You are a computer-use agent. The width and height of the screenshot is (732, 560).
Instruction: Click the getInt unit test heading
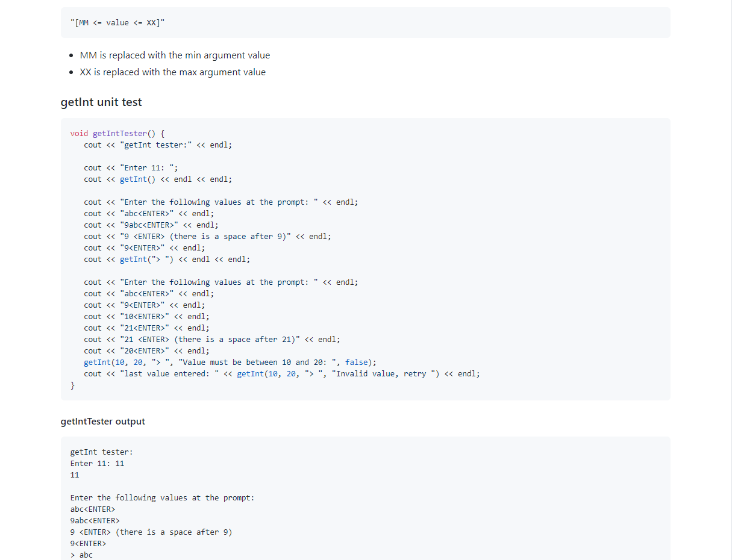pos(101,102)
